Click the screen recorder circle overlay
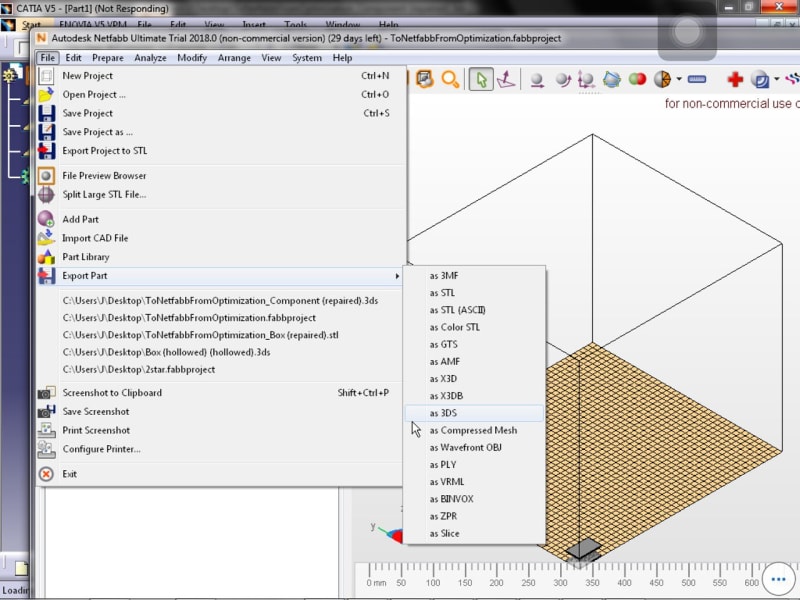 687,32
